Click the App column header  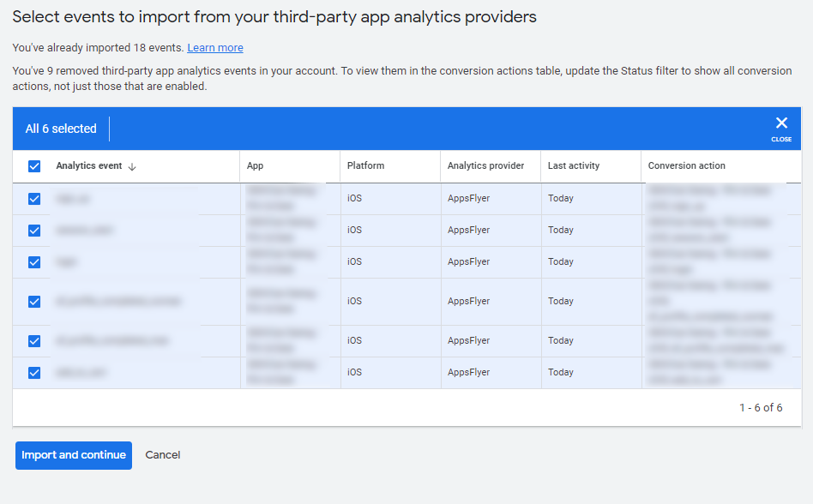255,165
